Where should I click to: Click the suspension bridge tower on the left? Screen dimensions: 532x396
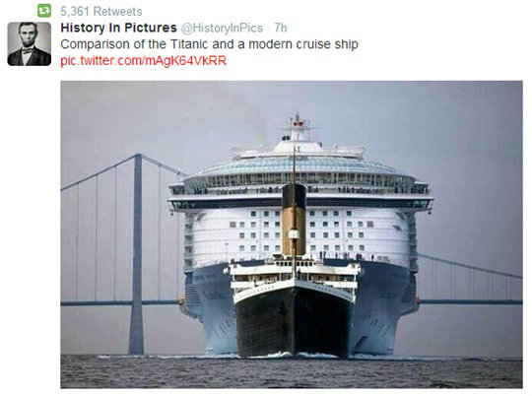click(137, 254)
